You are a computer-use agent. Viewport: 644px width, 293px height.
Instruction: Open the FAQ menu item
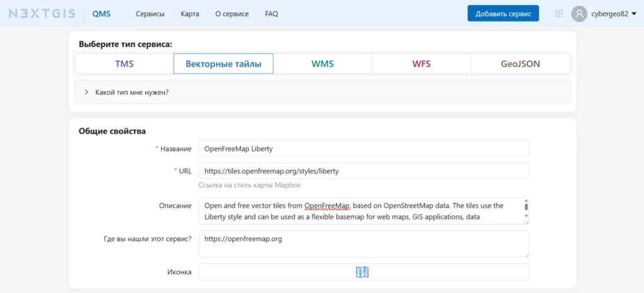pyautogui.click(x=272, y=14)
